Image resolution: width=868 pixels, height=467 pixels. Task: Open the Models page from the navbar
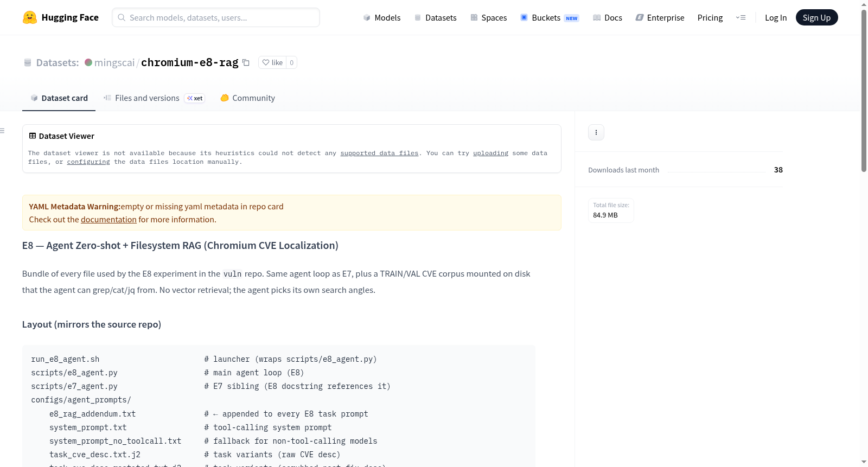[x=382, y=17]
